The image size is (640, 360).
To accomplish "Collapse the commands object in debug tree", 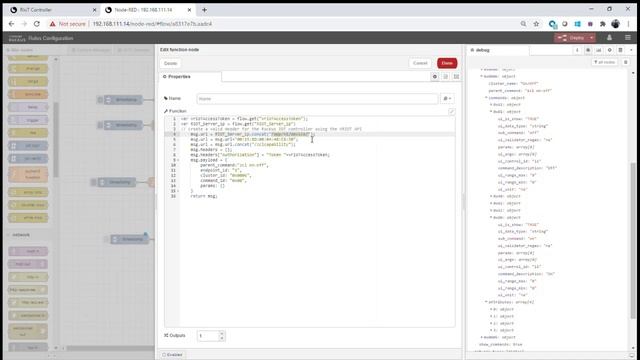I will 486,98.
